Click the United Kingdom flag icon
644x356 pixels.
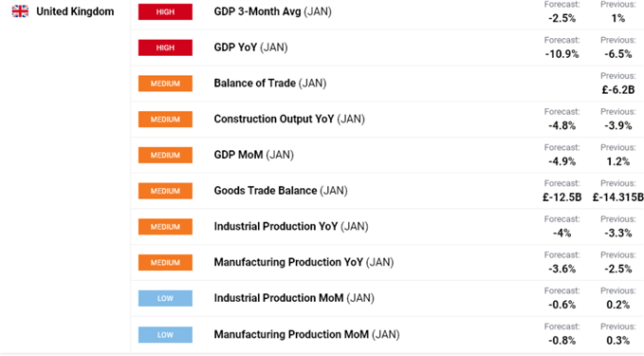tap(20, 11)
